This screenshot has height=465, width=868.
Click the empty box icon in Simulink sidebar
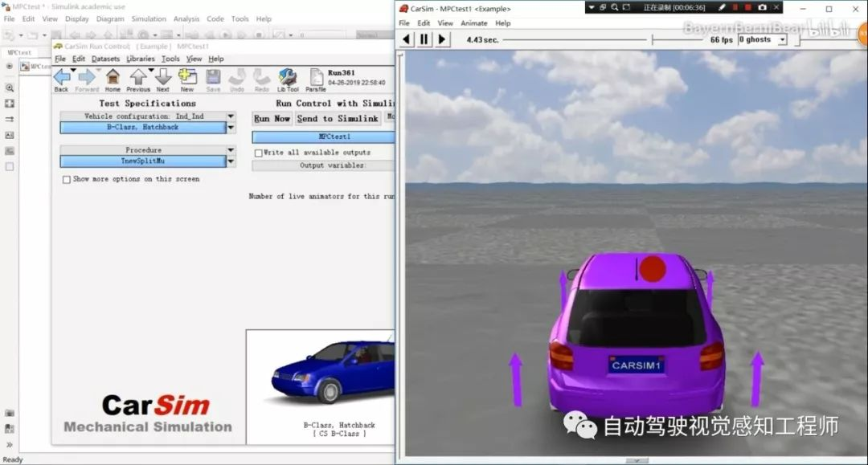pos(10,166)
